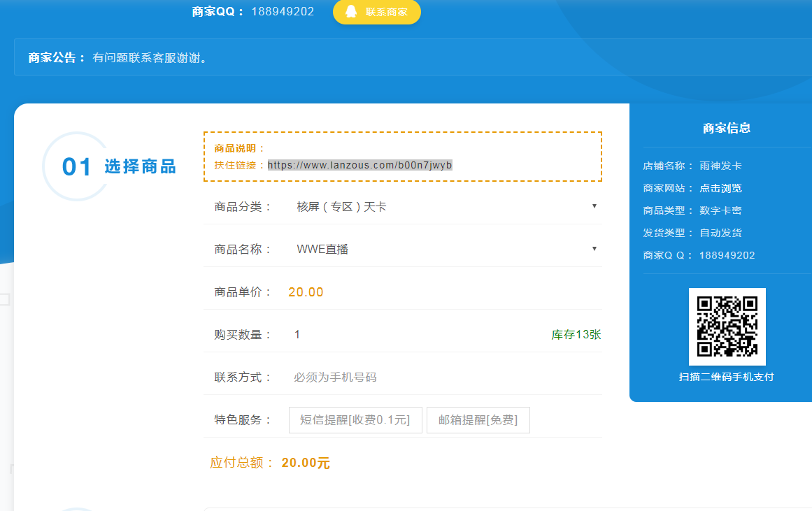
Task: Click the shop name 雨神发卡
Action: 720,166
